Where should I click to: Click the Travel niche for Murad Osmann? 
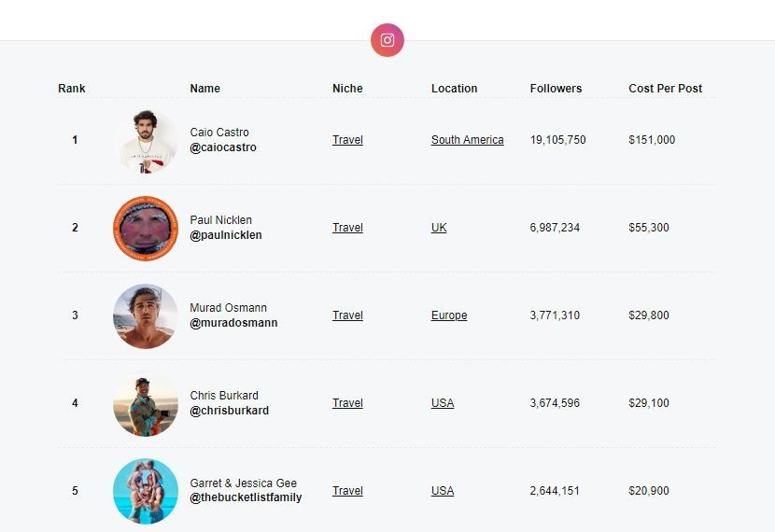pyautogui.click(x=347, y=315)
